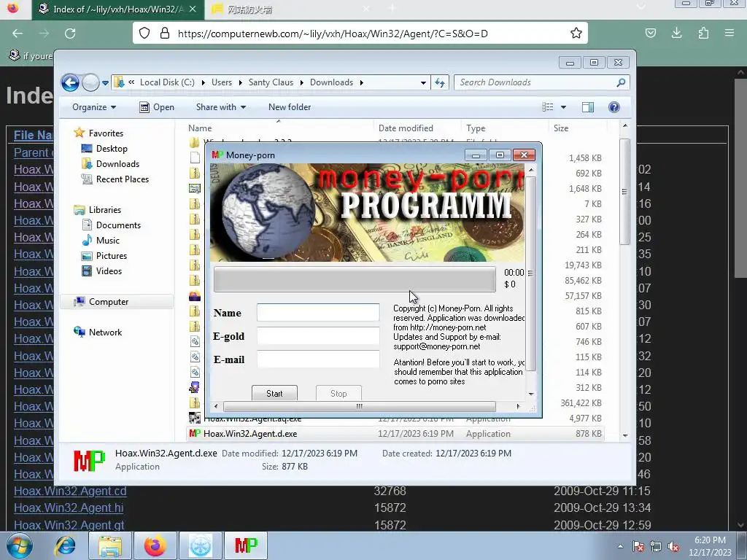Viewport: 747px width, 560px height.
Task: Click the E-gold input field
Action: click(x=318, y=336)
